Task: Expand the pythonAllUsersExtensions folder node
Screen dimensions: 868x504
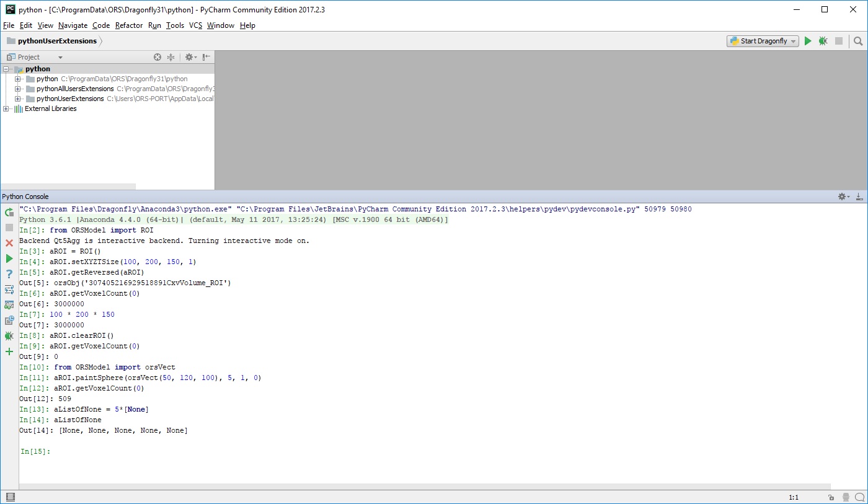Action: coord(18,89)
